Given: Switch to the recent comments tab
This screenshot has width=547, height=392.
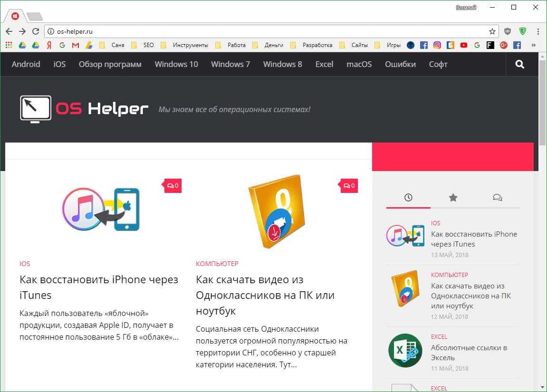Looking at the screenshot, I should point(497,198).
